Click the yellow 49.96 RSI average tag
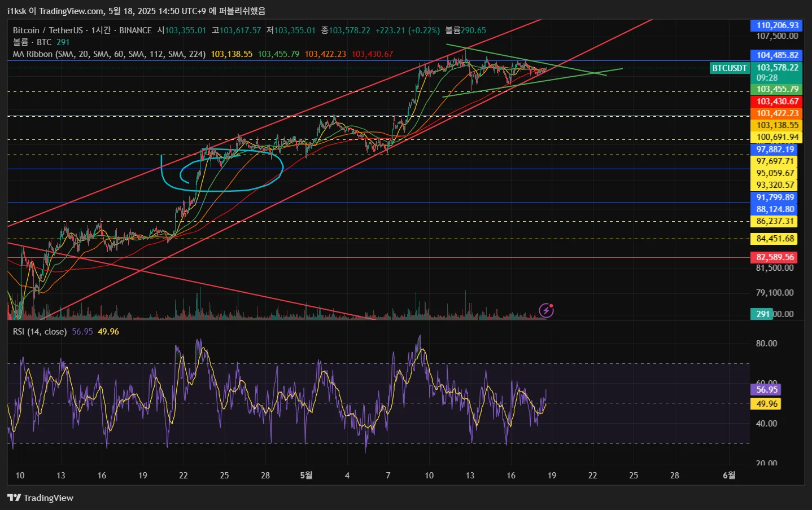 (x=766, y=404)
